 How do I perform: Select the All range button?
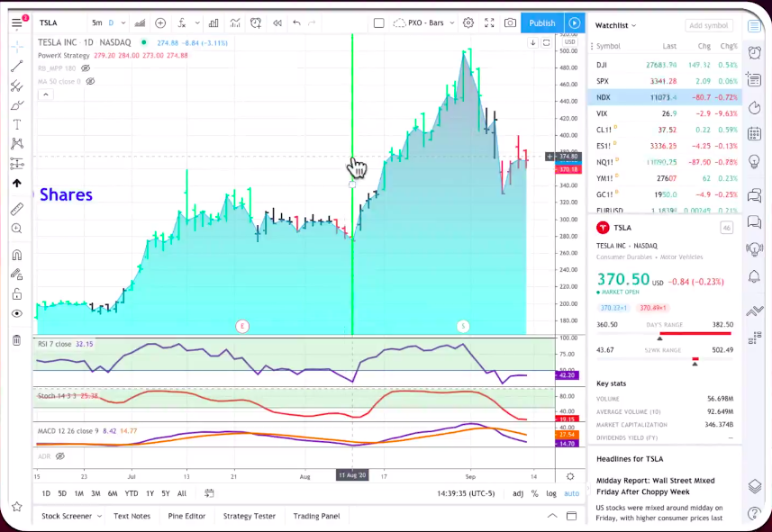pyautogui.click(x=182, y=493)
